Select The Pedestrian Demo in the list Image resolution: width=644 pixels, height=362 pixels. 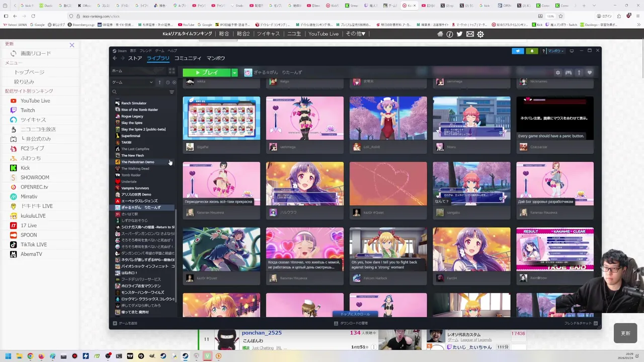(x=137, y=162)
